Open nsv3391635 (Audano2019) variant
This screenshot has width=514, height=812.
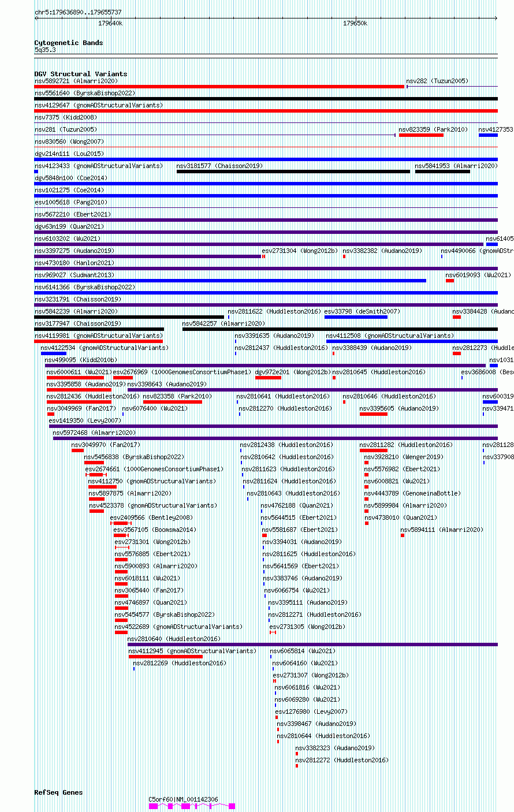point(274,336)
